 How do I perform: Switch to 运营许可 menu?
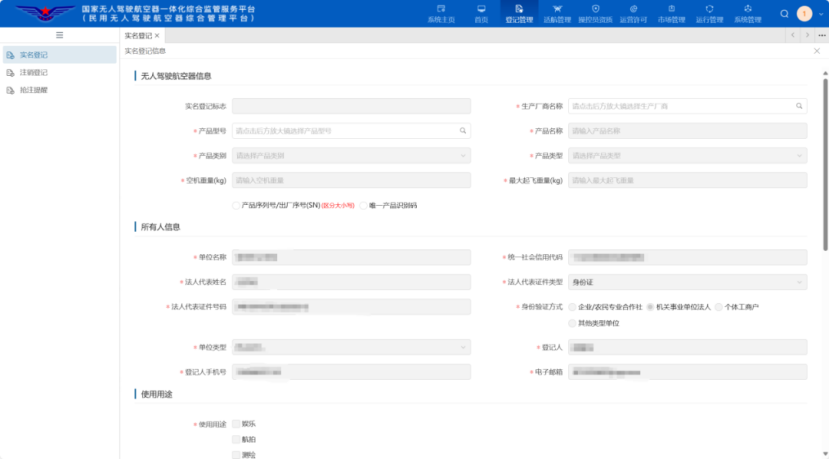634,14
